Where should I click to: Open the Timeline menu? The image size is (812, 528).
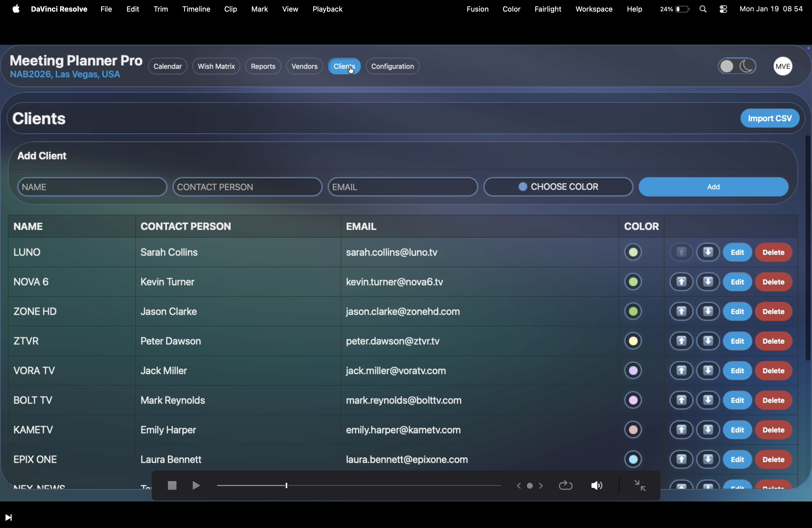196,9
